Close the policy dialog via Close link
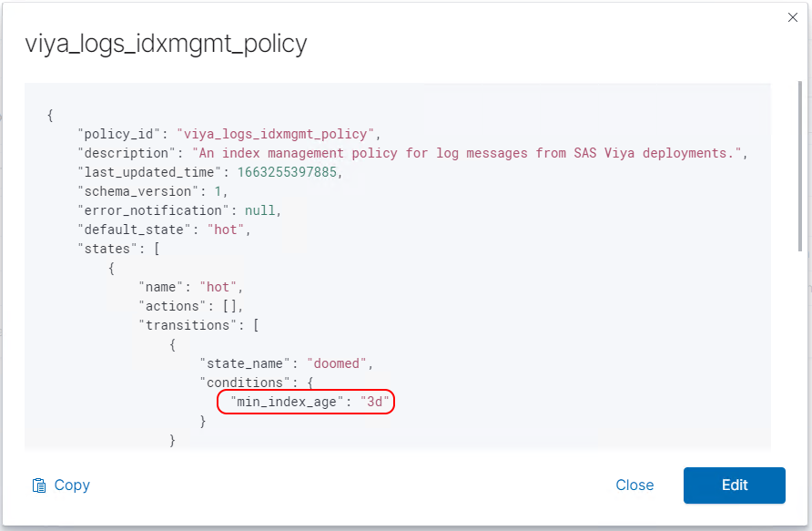The width and height of the screenshot is (812, 531). [x=634, y=485]
